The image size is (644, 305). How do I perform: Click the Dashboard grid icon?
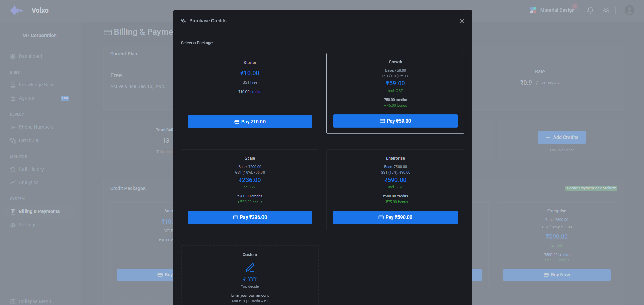(x=13, y=57)
